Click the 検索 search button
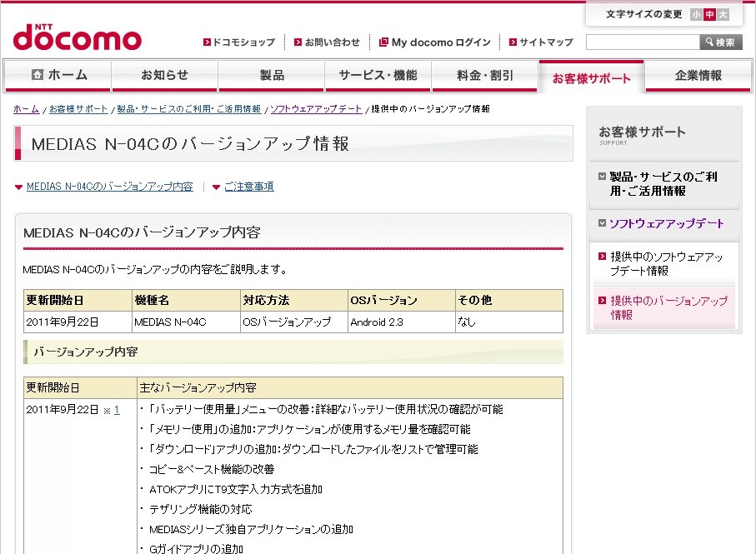The width and height of the screenshot is (756, 554). click(x=721, y=42)
